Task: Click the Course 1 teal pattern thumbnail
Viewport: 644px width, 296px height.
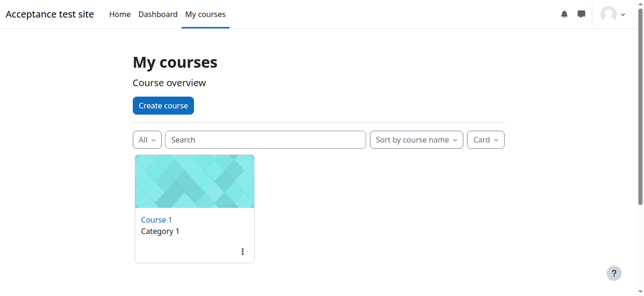Action: tap(194, 181)
